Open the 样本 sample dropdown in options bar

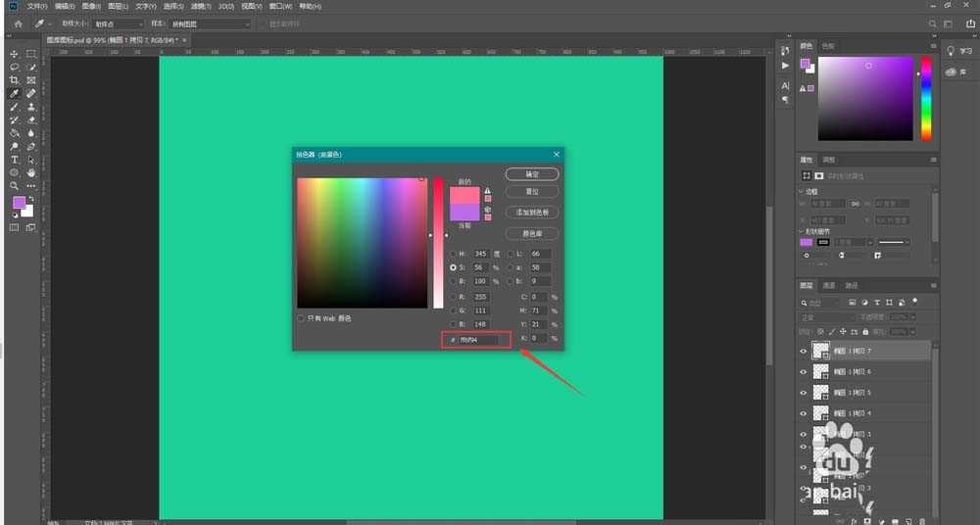click(213, 24)
